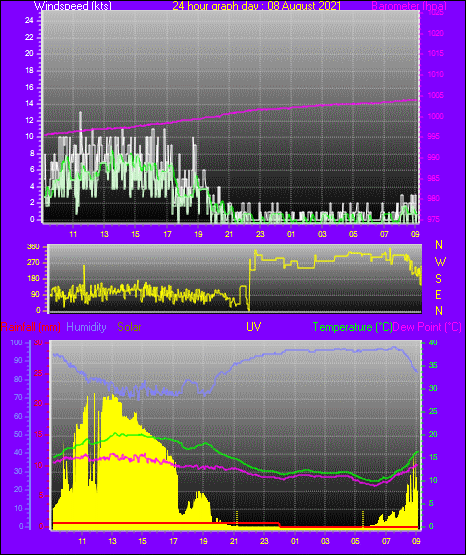
Task: Click the E compass label on direction graph
Action: coord(438,295)
